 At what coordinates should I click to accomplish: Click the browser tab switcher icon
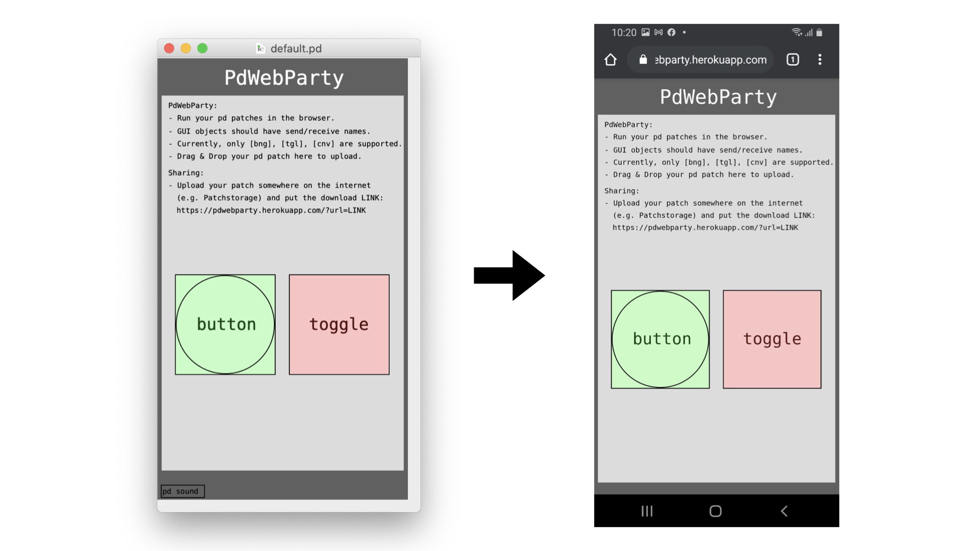pyautogui.click(x=793, y=59)
